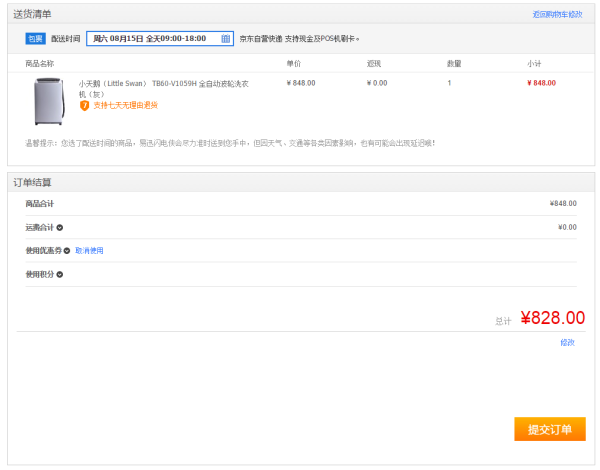The height and width of the screenshot is (470, 600).
Task: Click the 单价 column header
Action: pos(294,64)
